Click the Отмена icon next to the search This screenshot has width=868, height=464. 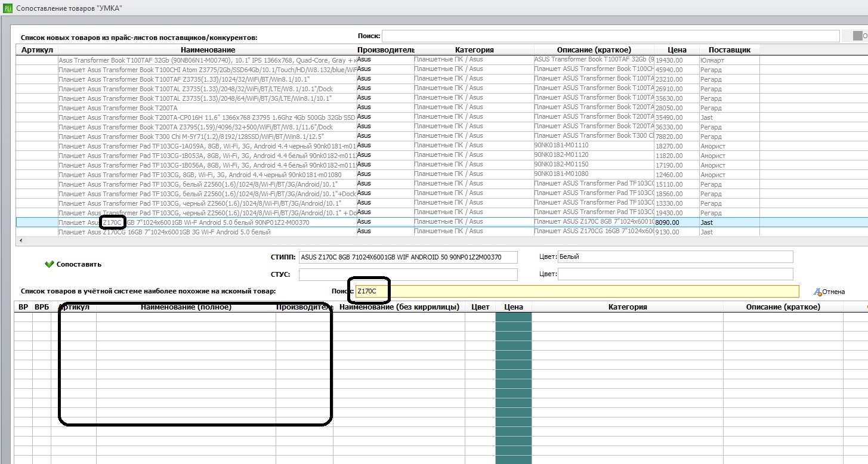click(x=817, y=292)
